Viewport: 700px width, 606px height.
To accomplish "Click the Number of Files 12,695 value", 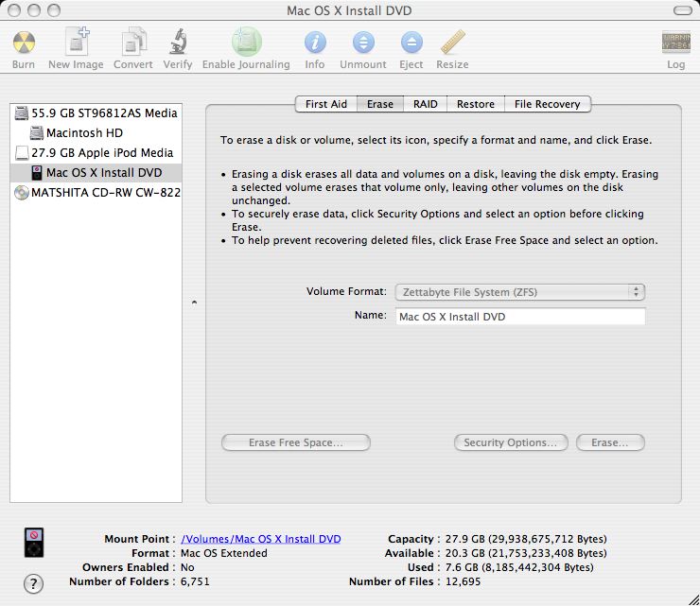I will [463, 582].
